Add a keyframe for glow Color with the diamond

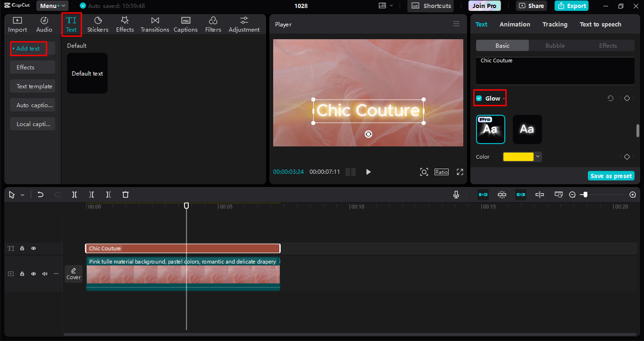[627, 157]
